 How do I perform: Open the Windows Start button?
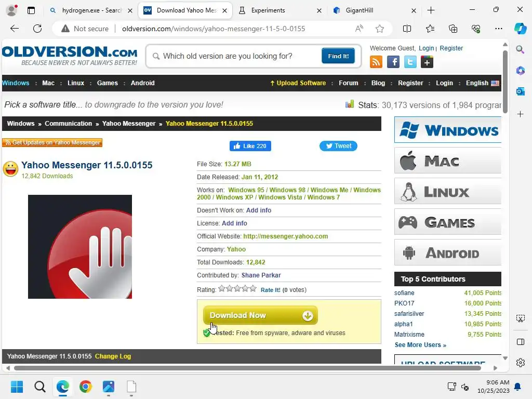(x=17, y=387)
